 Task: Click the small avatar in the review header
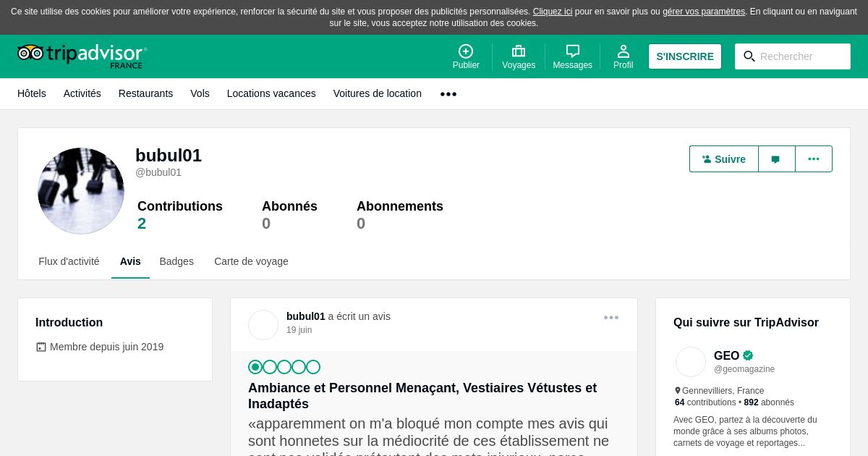tap(263, 325)
